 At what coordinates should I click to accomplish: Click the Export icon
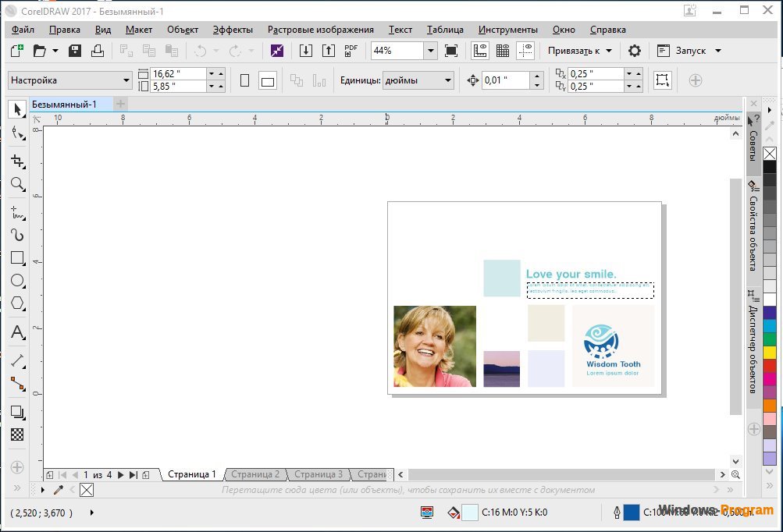pyautogui.click(x=328, y=51)
